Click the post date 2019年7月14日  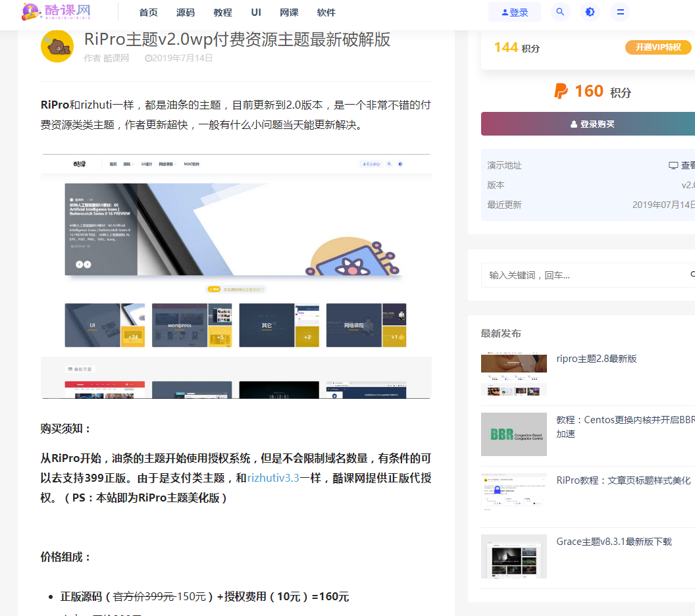pyautogui.click(x=179, y=58)
